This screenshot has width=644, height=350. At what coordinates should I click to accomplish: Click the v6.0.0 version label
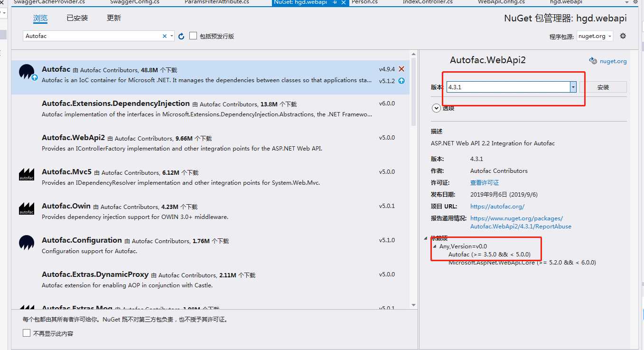(x=387, y=104)
